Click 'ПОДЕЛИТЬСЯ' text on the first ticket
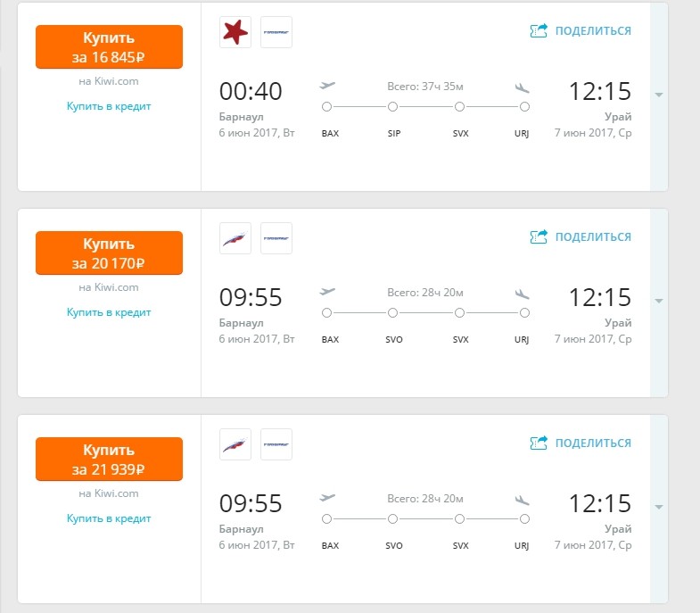700x613 pixels. pyautogui.click(x=593, y=31)
